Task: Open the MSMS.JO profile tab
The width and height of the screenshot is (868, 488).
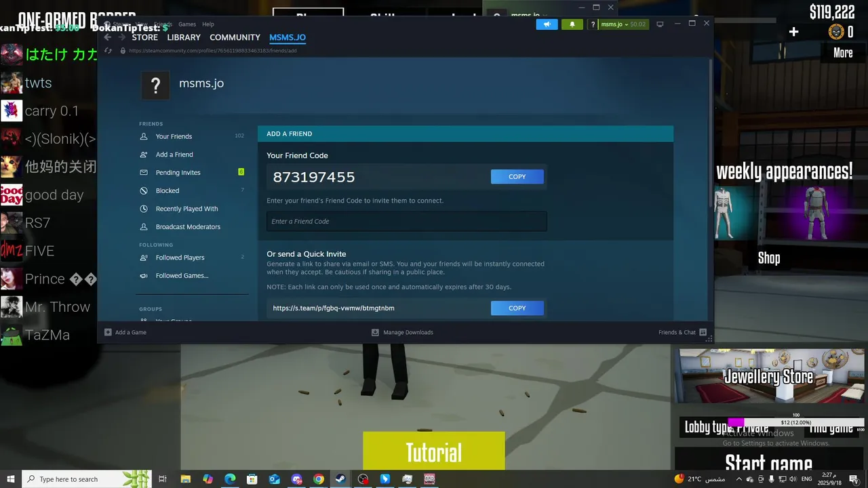Action: [x=288, y=37]
